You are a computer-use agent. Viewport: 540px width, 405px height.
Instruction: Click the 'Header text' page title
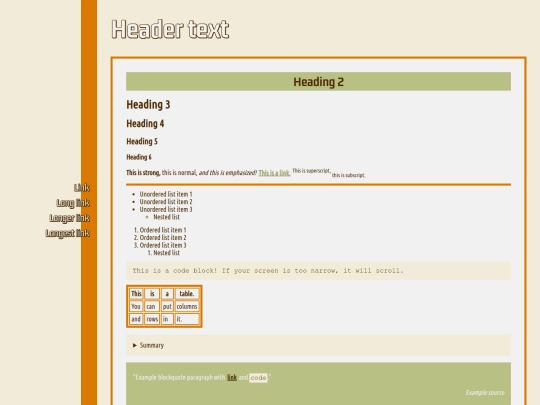(170, 29)
